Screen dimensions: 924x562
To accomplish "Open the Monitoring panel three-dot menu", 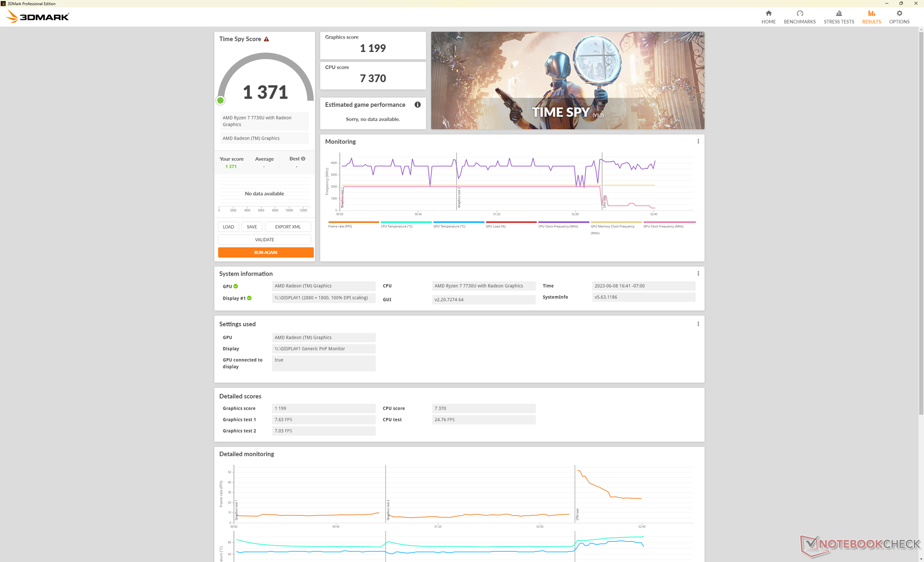I will (x=698, y=141).
